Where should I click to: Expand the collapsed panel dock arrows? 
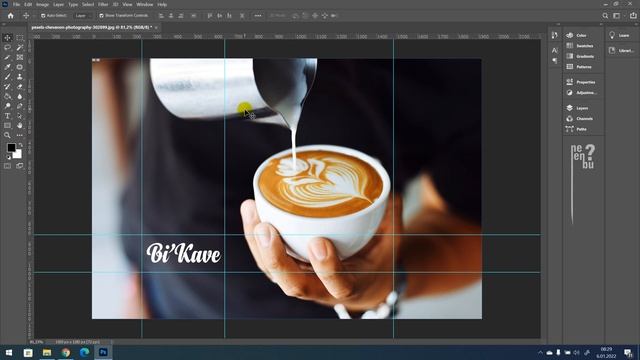(x=558, y=24)
